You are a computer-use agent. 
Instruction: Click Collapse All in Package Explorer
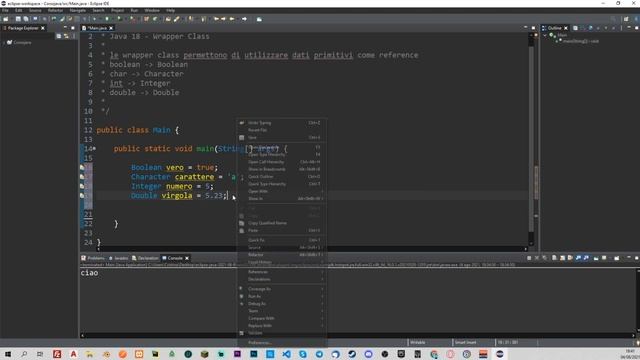click(59, 36)
